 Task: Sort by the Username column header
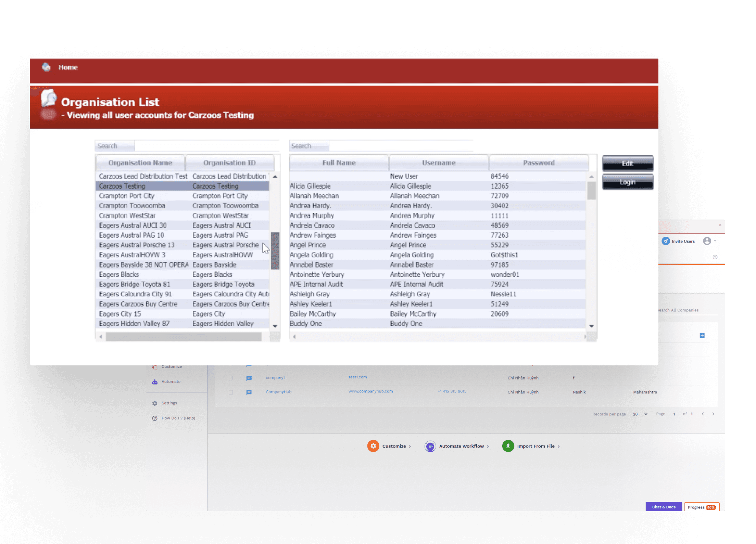coord(439,163)
